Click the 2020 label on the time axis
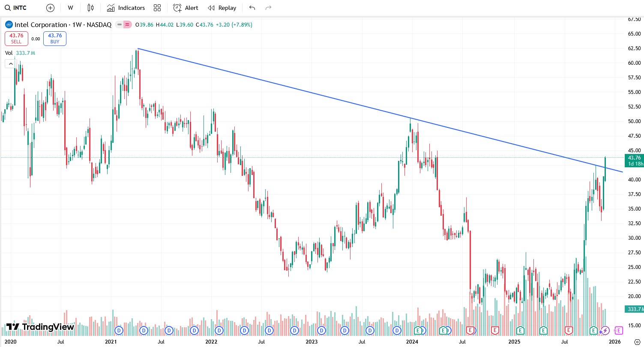 coord(10,342)
